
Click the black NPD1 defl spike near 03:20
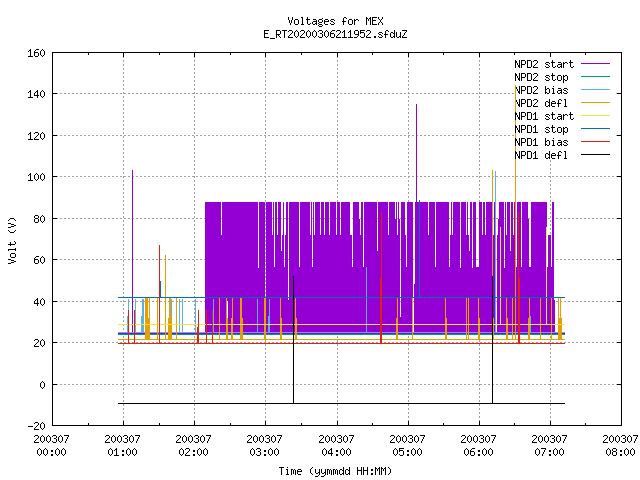click(293, 340)
